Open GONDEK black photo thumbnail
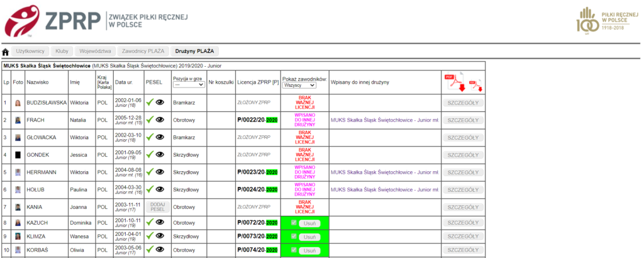The height and width of the screenshot is (258, 644). (x=18, y=155)
